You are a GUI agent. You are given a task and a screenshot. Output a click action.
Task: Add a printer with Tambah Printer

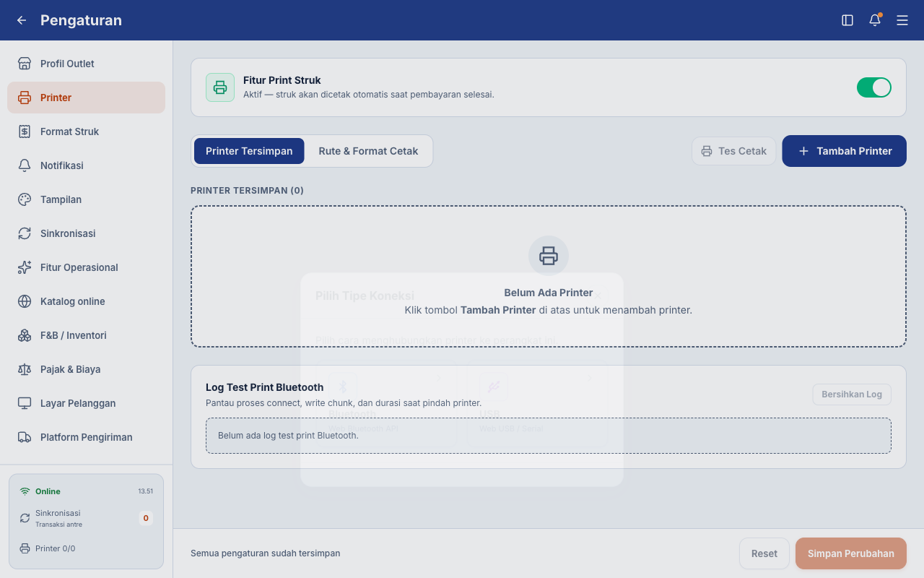(x=844, y=151)
